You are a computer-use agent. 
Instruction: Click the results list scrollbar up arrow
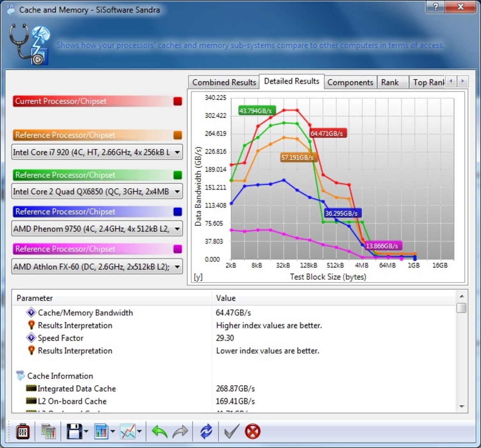(x=462, y=296)
